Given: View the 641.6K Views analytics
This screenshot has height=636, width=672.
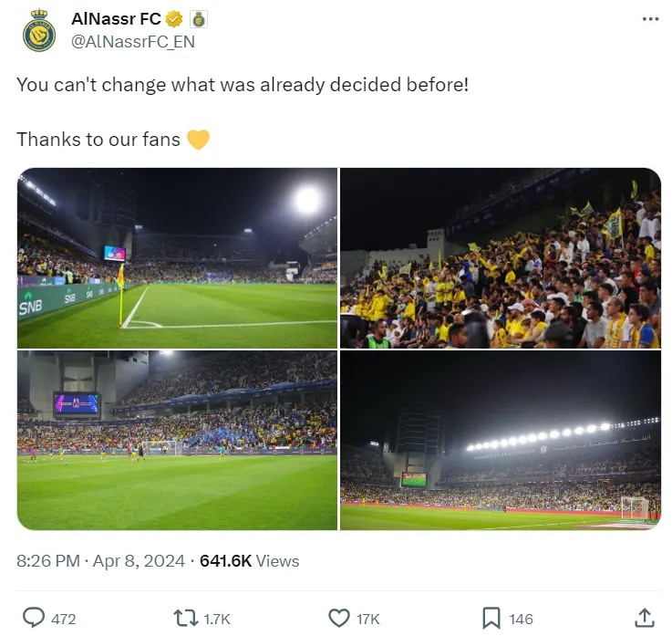Looking at the screenshot, I should (250, 561).
